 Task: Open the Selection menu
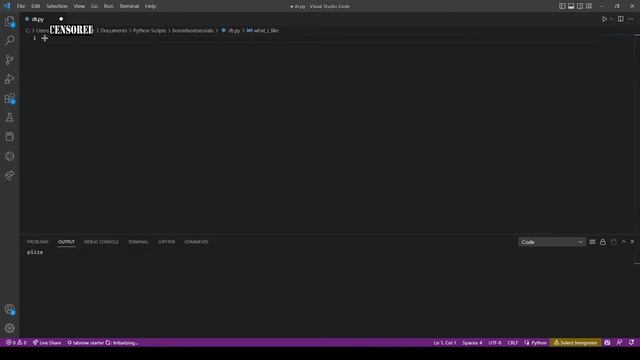click(x=57, y=6)
